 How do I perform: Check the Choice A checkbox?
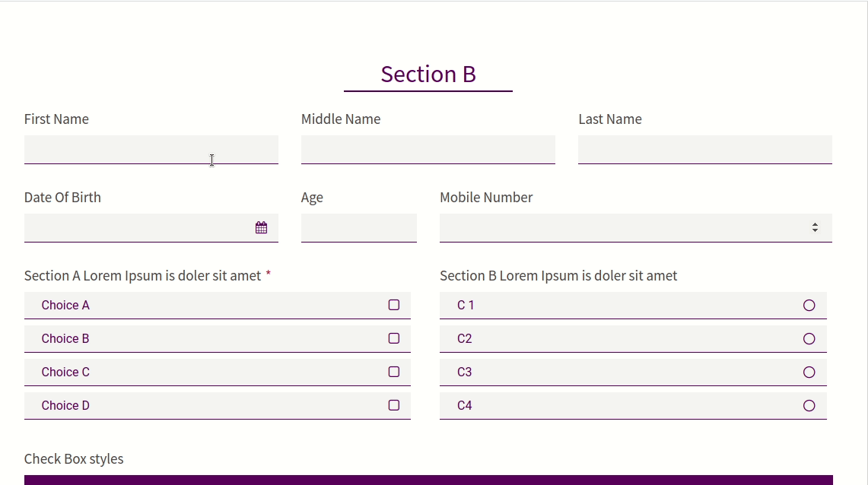(393, 305)
